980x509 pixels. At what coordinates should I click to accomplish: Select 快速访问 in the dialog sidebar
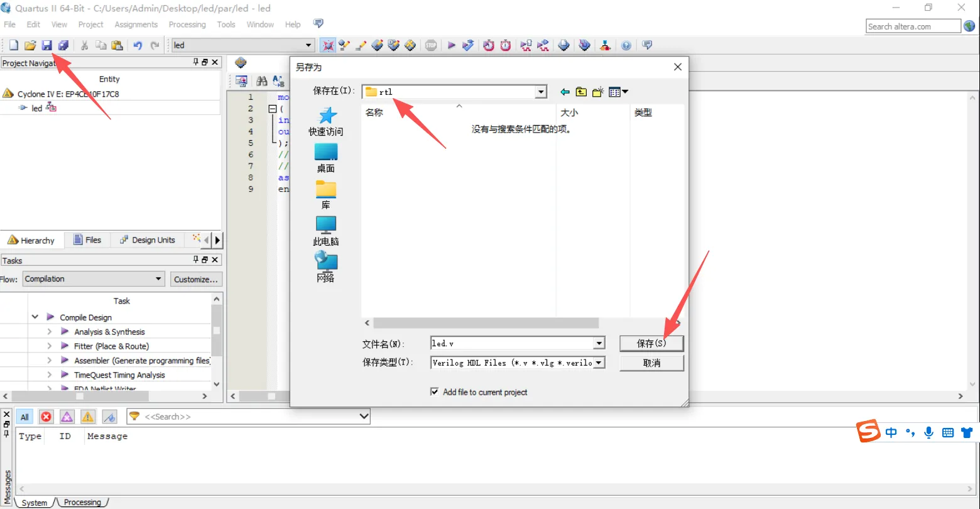[x=325, y=122]
